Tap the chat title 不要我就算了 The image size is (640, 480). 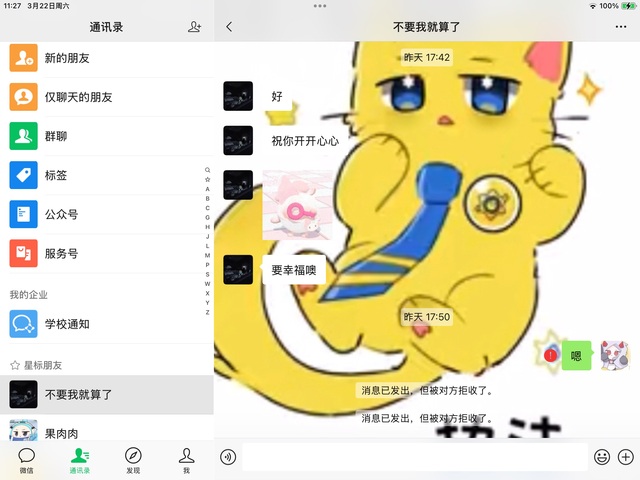[x=426, y=27]
